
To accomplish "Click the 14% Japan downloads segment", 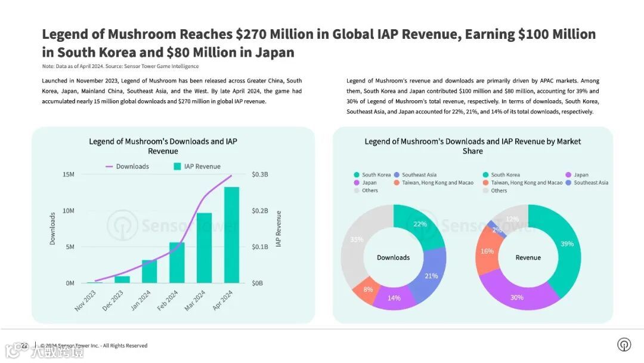I will tap(394, 298).
